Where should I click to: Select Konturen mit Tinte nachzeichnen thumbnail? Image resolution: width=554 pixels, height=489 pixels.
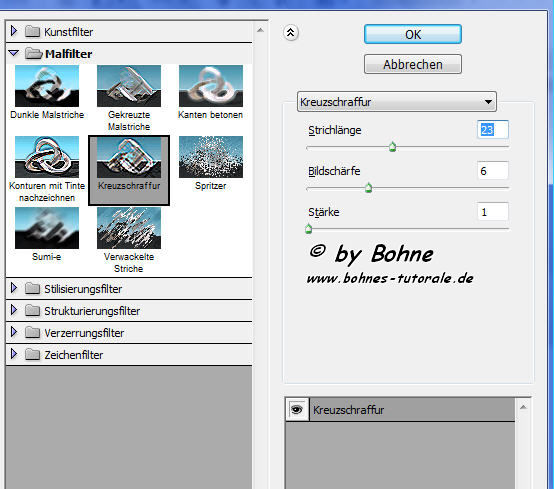click(x=47, y=157)
